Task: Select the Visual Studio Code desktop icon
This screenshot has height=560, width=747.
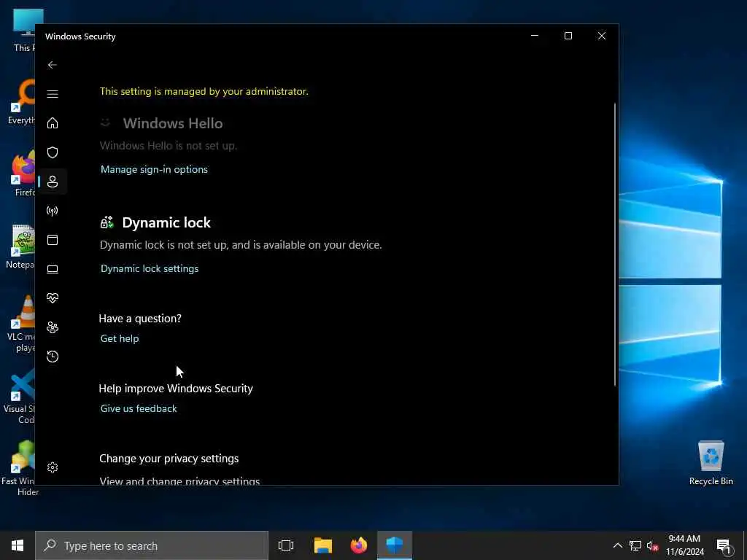Action: (x=19, y=396)
